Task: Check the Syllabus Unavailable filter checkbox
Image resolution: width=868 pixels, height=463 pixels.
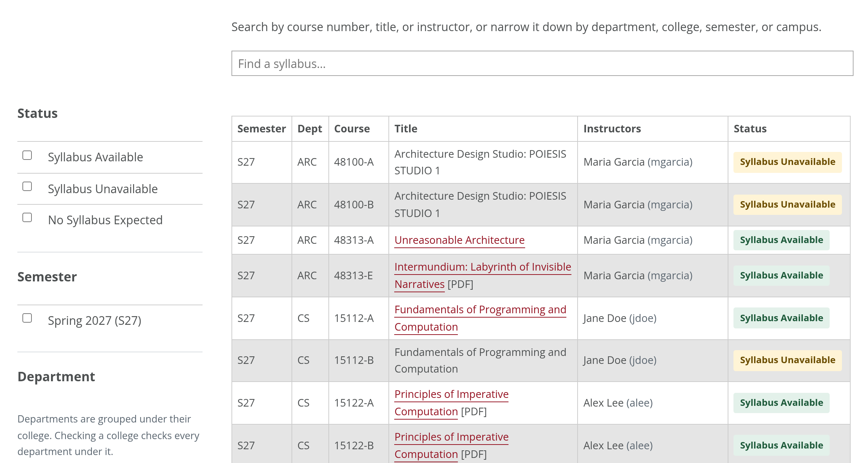Action: pyautogui.click(x=27, y=186)
